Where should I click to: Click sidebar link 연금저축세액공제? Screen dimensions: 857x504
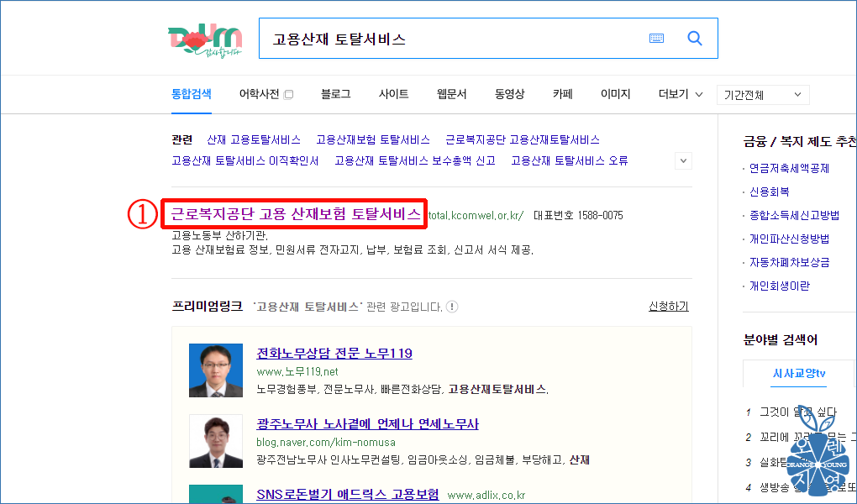coord(789,168)
